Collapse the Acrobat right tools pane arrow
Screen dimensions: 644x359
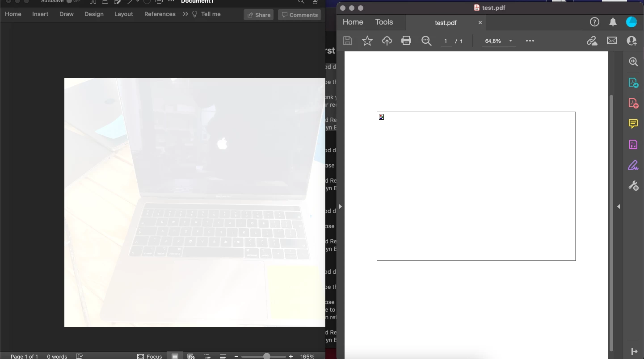click(x=619, y=206)
